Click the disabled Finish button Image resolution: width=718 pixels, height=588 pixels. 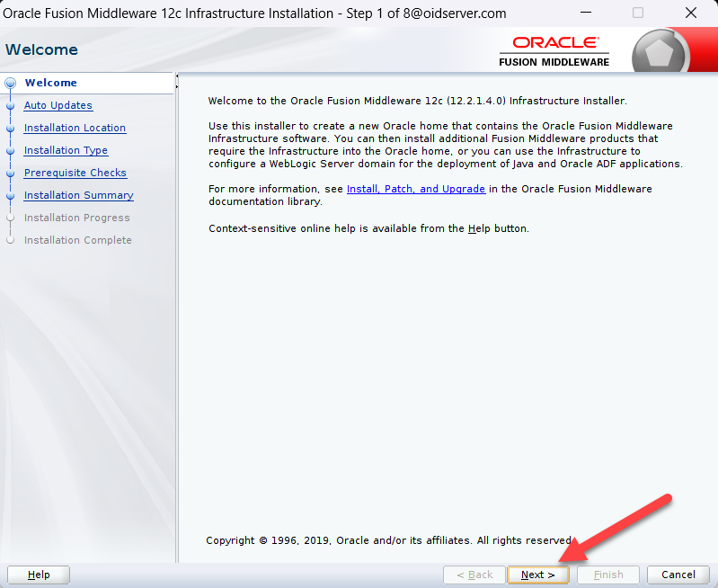point(607,575)
